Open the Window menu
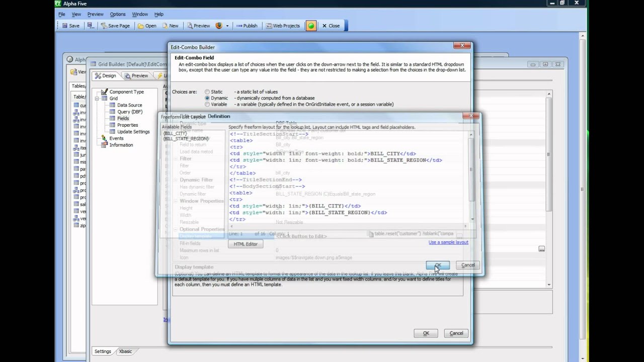Screen dimensions: 644x362 140,14
